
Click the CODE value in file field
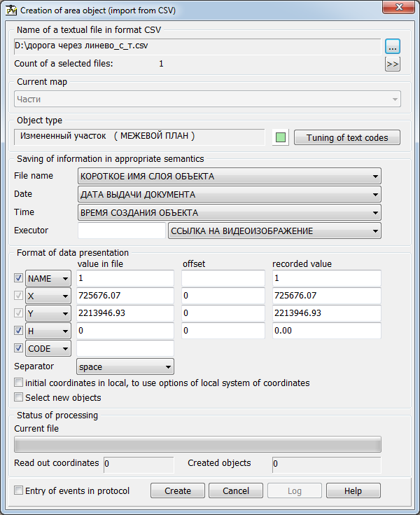125,348
